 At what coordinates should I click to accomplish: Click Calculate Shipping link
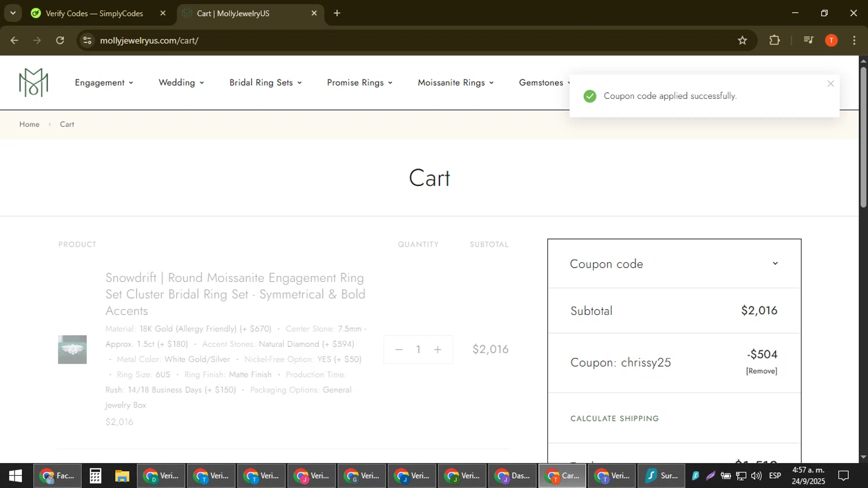615,419
